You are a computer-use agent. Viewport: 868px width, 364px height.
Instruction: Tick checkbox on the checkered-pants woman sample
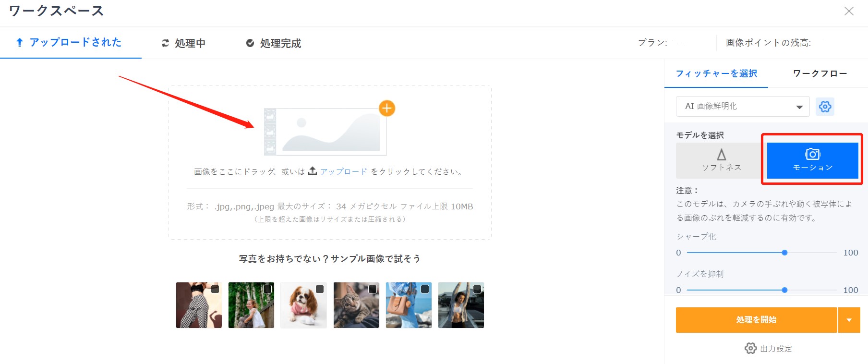click(x=215, y=289)
